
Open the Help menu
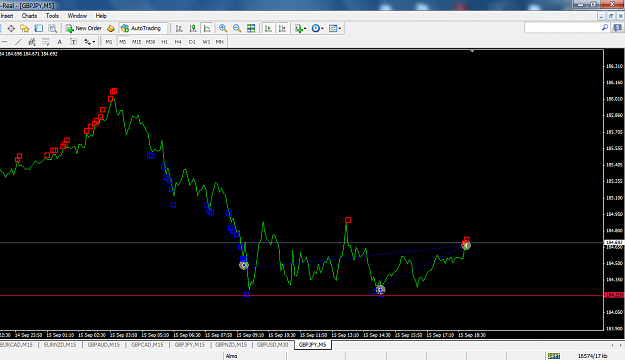101,16
